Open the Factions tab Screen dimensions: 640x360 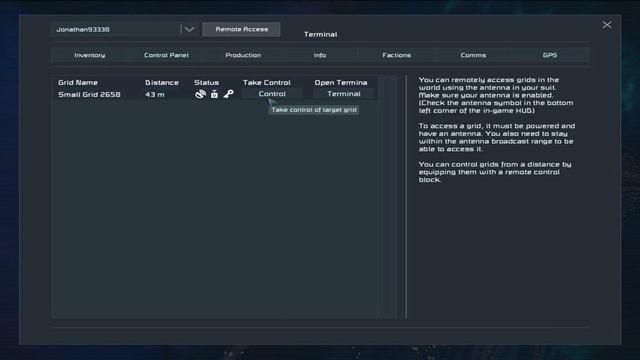pyautogui.click(x=396, y=55)
